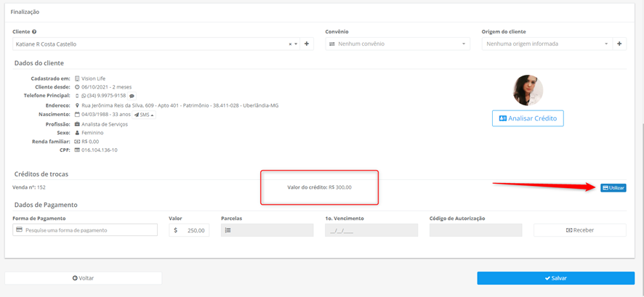Open the Origem do cliente dropdown
Viewport: 644px width, 297px height.
click(547, 44)
